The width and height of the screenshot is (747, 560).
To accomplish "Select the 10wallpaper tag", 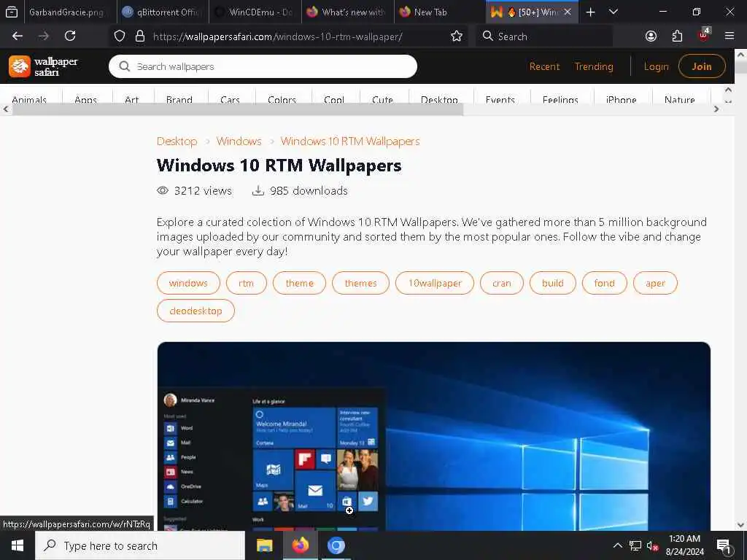I will (435, 283).
